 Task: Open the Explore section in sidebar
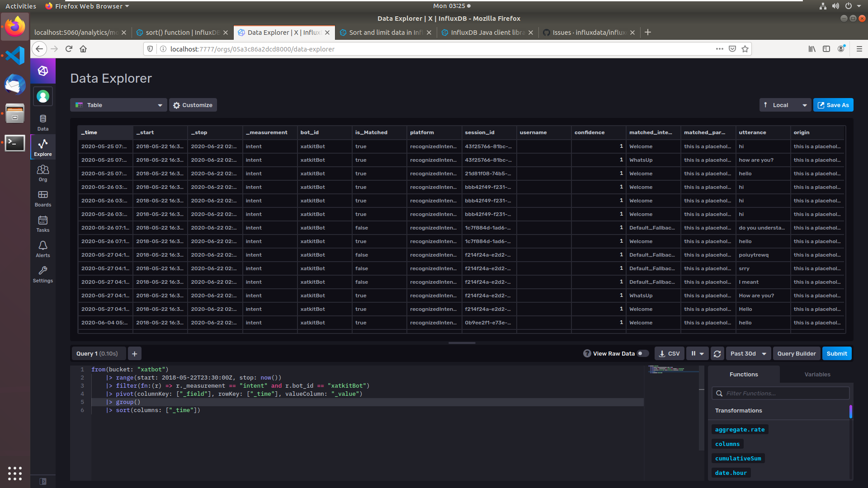click(x=43, y=148)
